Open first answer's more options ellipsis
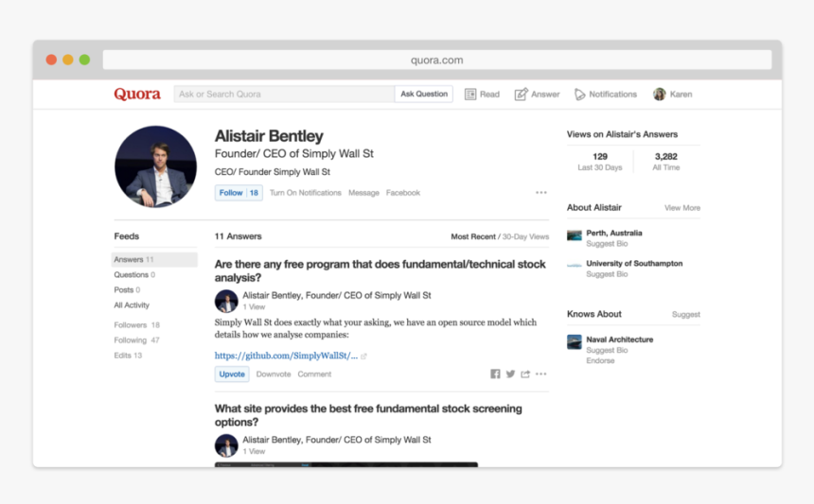 click(541, 374)
